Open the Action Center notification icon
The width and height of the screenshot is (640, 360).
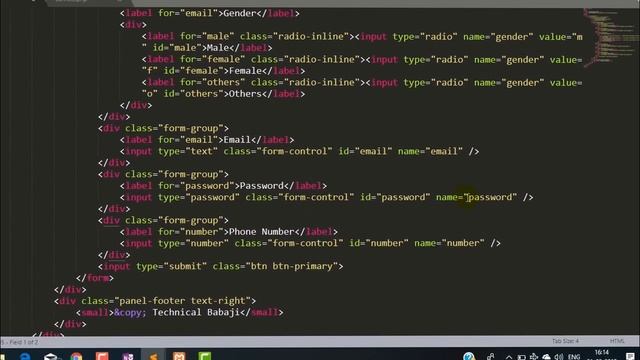click(x=630, y=357)
